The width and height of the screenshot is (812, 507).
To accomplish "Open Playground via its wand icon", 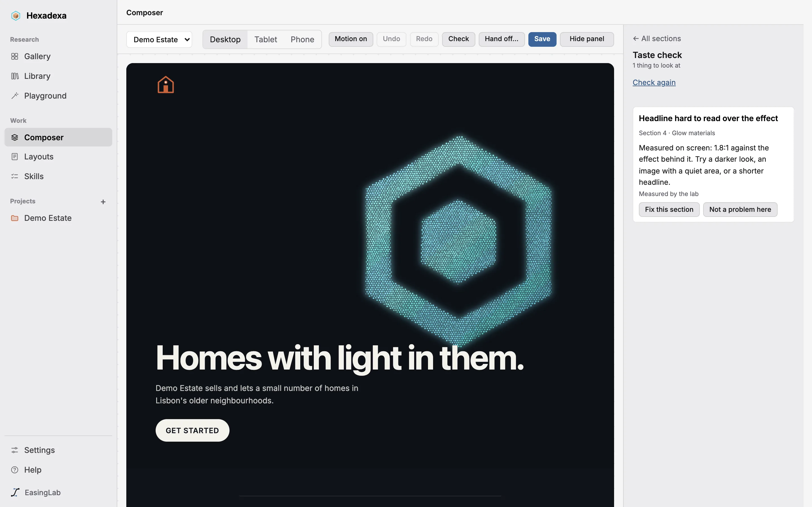I will tap(14, 96).
